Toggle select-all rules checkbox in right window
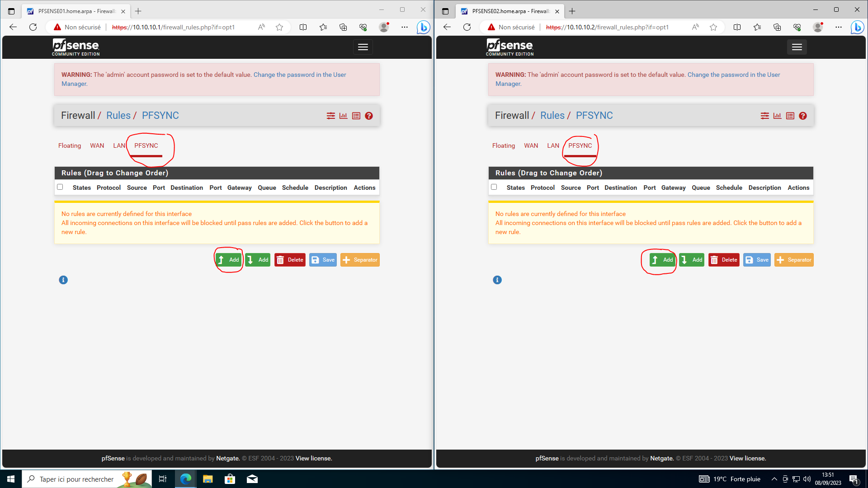Viewport: 868px width, 488px height. [x=494, y=187]
